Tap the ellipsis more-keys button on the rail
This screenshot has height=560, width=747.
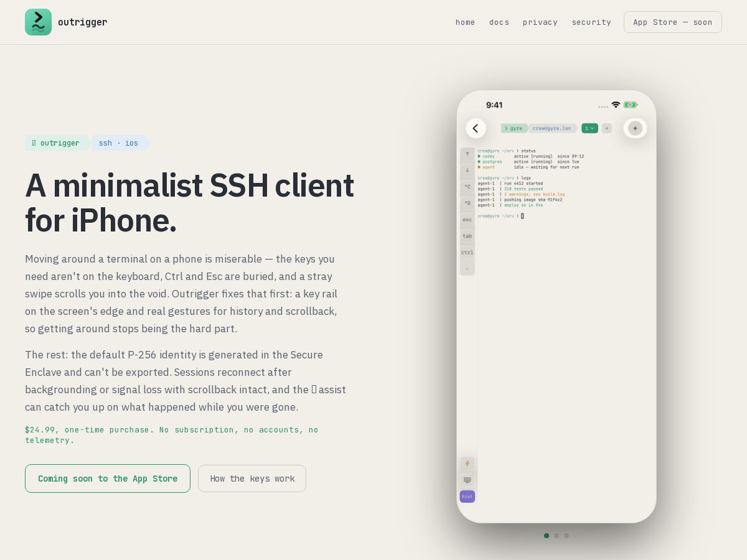click(x=467, y=269)
